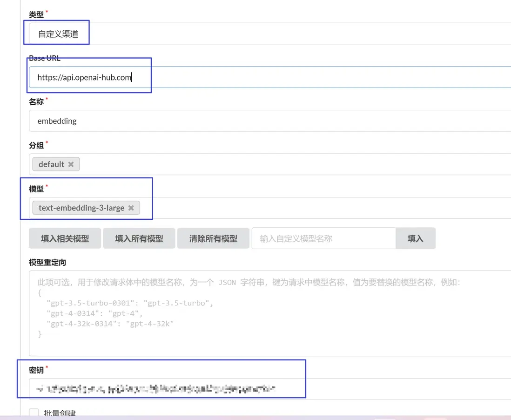The width and height of the screenshot is (511, 420).
Task: Click the 名称 field label
Action: pos(36,102)
